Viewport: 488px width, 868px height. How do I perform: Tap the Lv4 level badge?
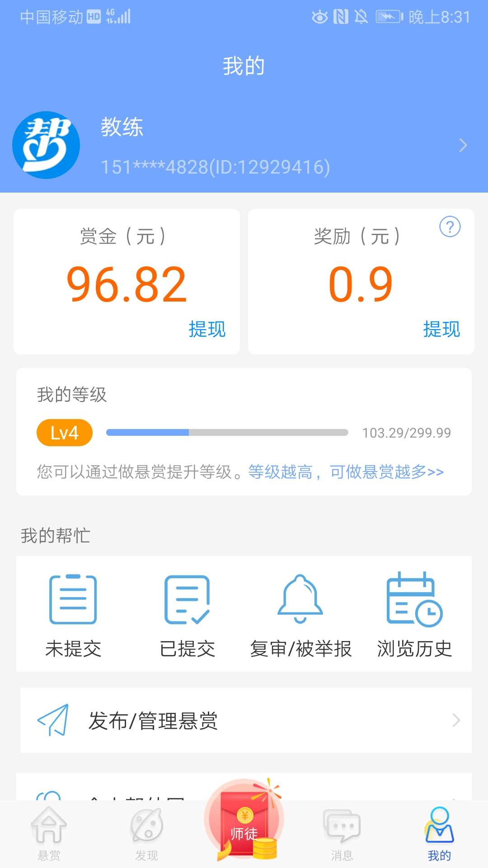(x=65, y=433)
